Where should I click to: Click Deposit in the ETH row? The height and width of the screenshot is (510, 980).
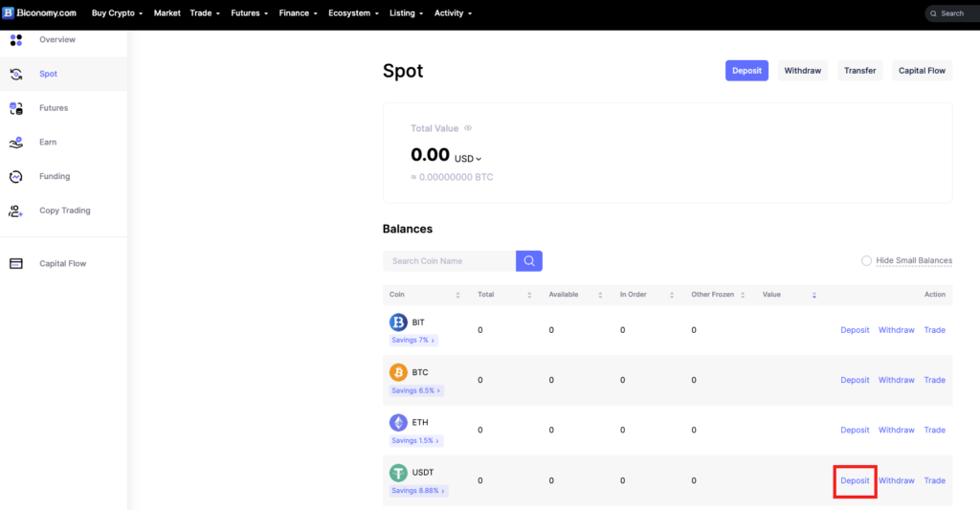(855, 430)
